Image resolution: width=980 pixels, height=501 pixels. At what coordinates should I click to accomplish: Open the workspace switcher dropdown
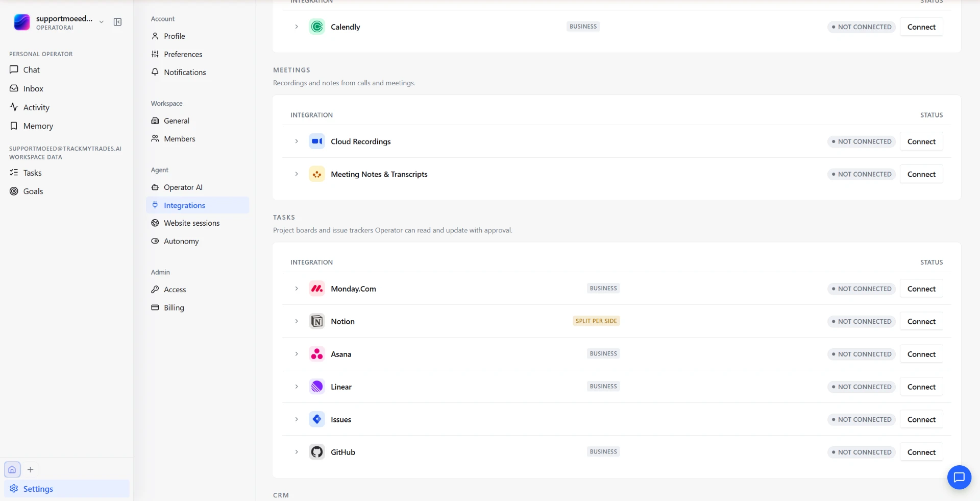click(x=102, y=22)
